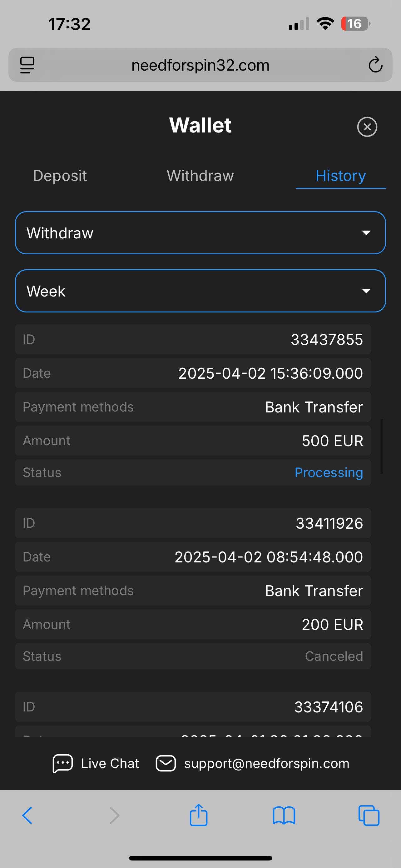This screenshot has width=401, height=868.
Task: Tap the Safari page settings icon
Action: pyautogui.click(x=27, y=65)
